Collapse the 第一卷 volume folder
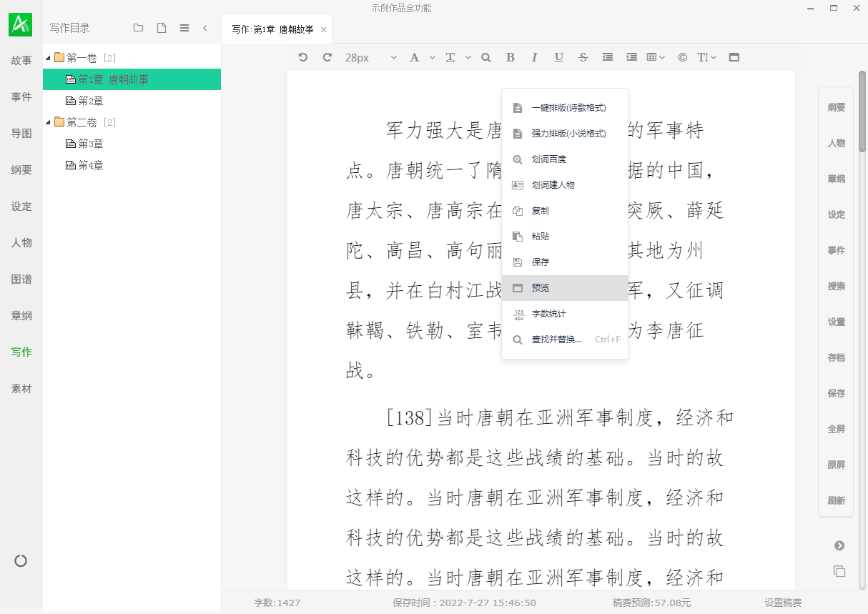 (48, 58)
